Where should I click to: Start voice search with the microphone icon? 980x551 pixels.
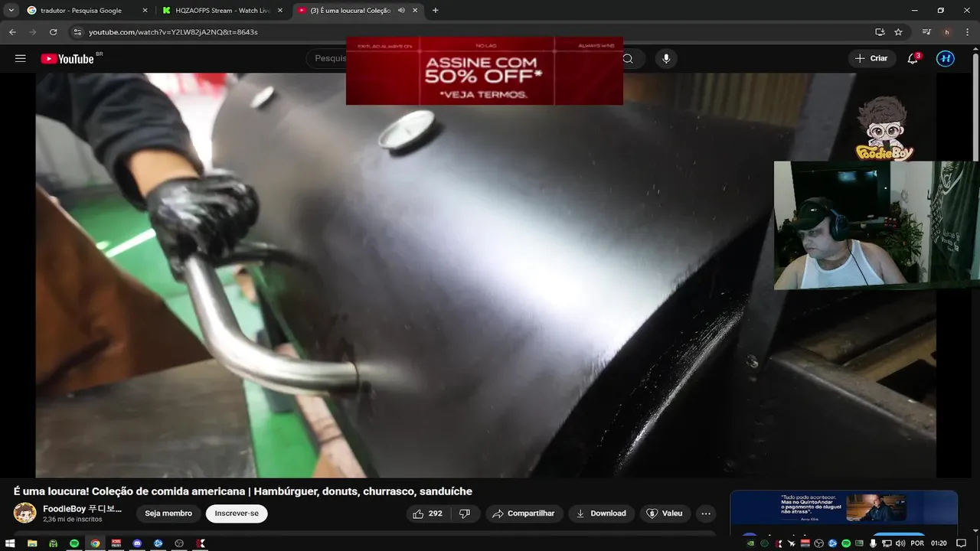666,59
